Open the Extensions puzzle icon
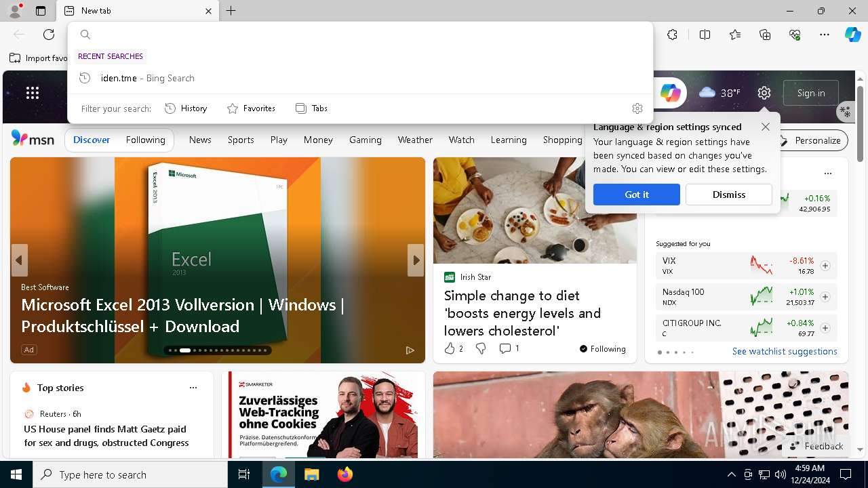 672,35
